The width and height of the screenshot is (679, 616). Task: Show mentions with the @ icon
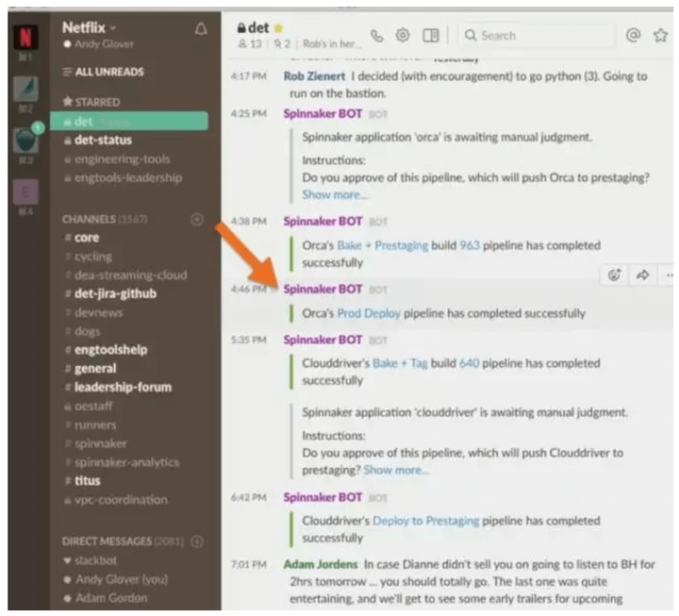633,35
